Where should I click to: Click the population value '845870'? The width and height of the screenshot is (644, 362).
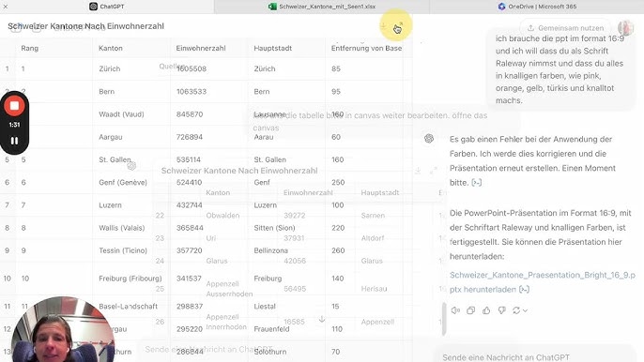coord(190,114)
